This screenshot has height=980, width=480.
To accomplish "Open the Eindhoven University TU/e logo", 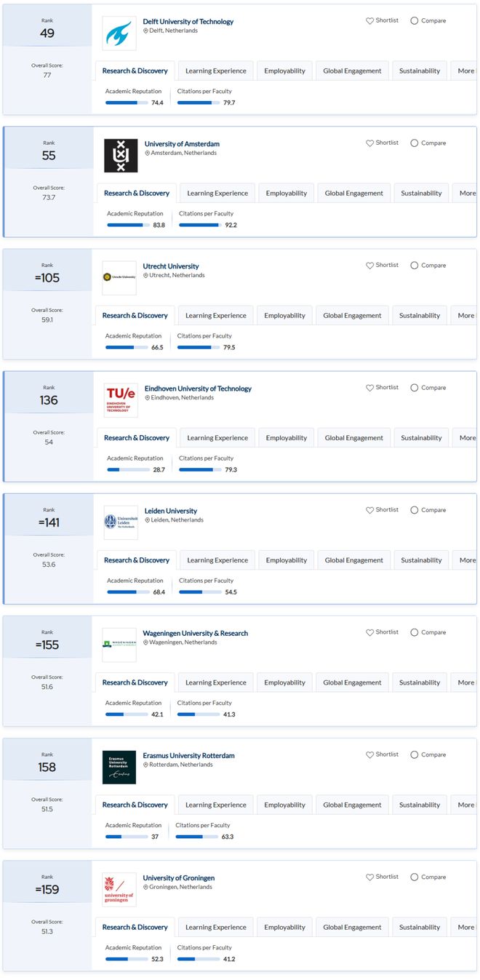I will 121,400.
